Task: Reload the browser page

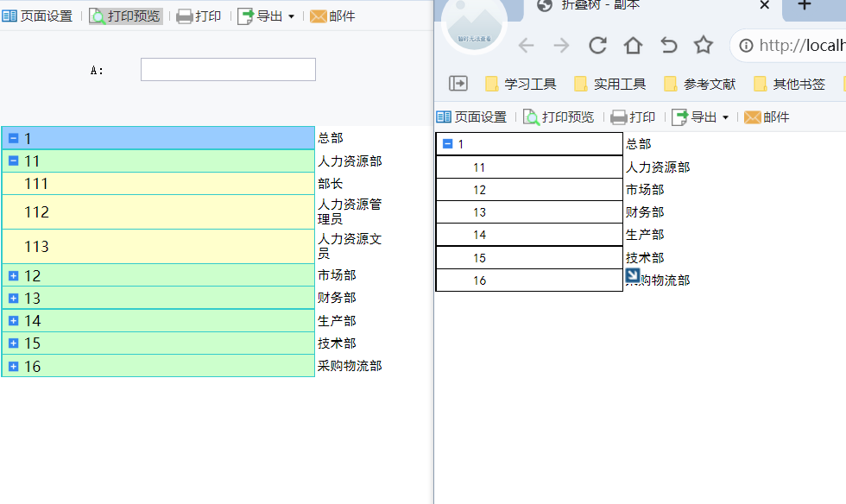Action: point(597,46)
